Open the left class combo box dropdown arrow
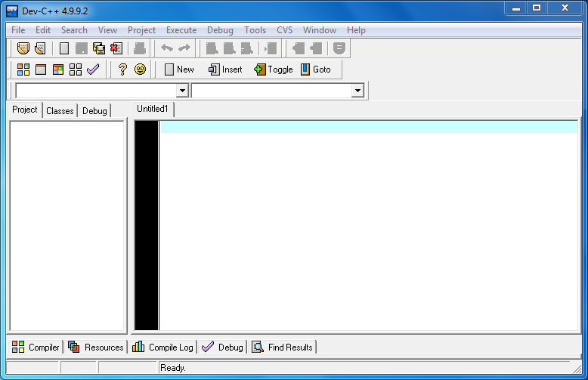This screenshot has height=380, width=588. (182, 91)
